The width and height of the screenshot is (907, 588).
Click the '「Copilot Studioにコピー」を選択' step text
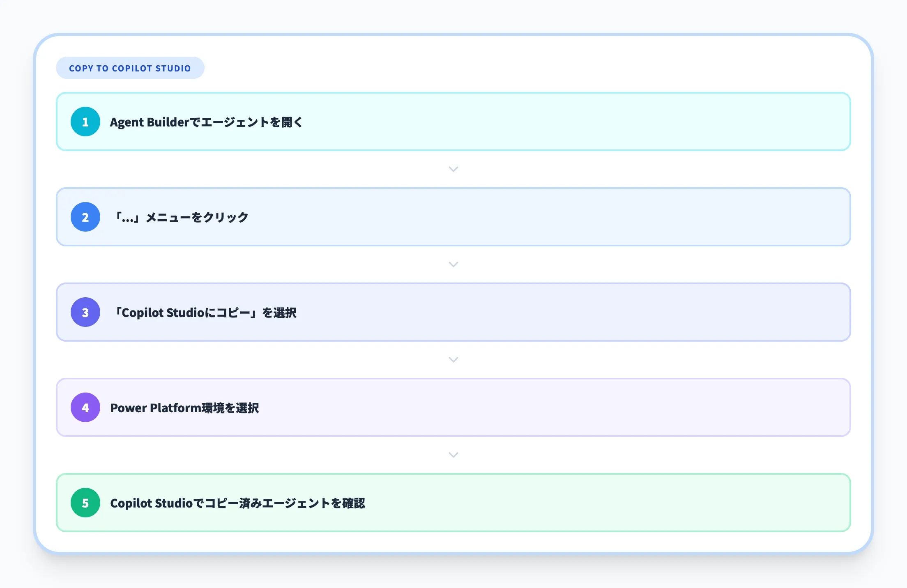[x=205, y=312]
